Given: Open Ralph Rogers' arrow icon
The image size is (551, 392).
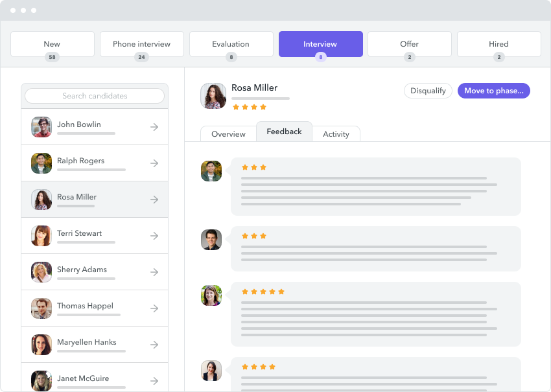Looking at the screenshot, I should coord(154,163).
